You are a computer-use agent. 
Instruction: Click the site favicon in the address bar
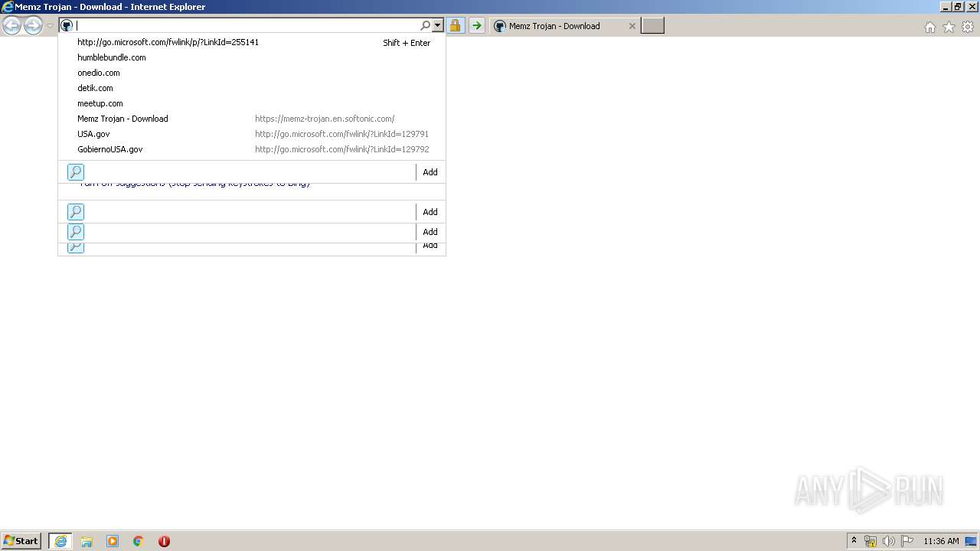(67, 26)
